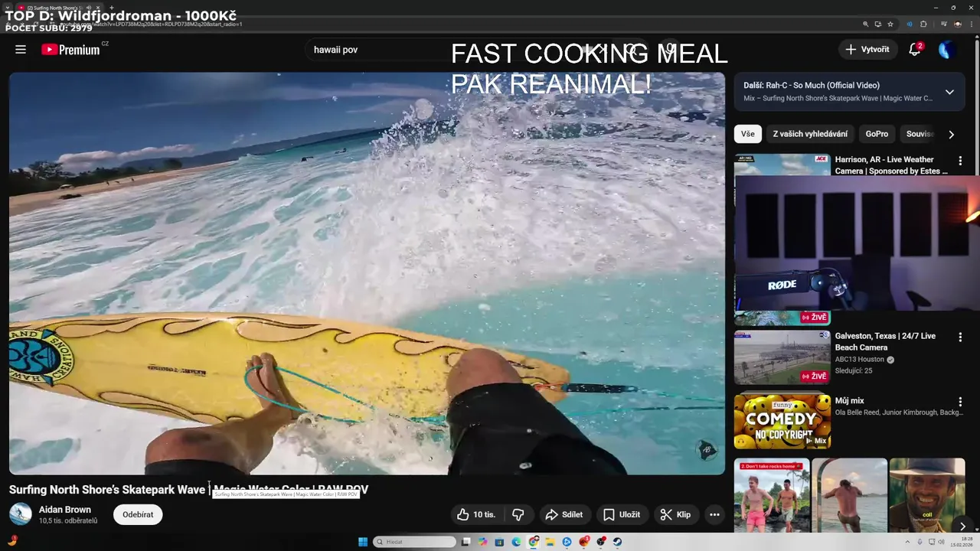This screenshot has height=551, width=980.
Task: Subscribe with the Odebírat button
Action: pyautogui.click(x=138, y=514)
